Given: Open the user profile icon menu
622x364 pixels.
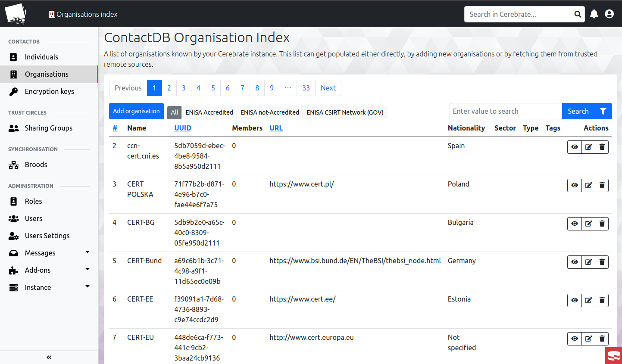Looking at the screenshot, I should click(x=609, y=14).
